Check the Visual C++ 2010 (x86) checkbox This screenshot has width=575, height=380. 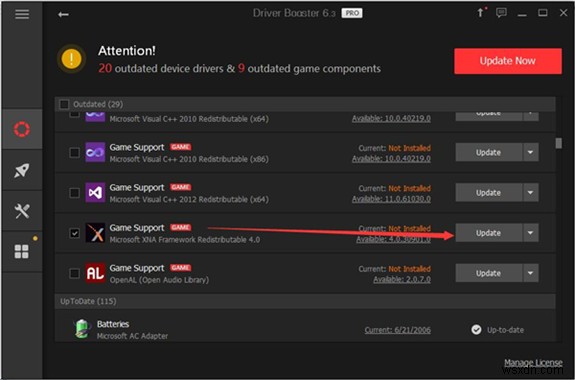click(74, 152)
